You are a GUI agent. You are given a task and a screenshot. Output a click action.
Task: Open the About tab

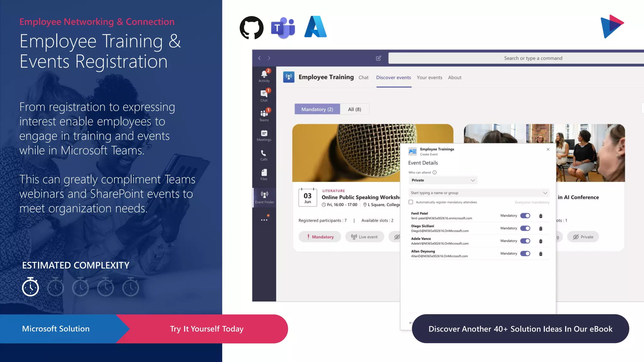click(455, 78)
